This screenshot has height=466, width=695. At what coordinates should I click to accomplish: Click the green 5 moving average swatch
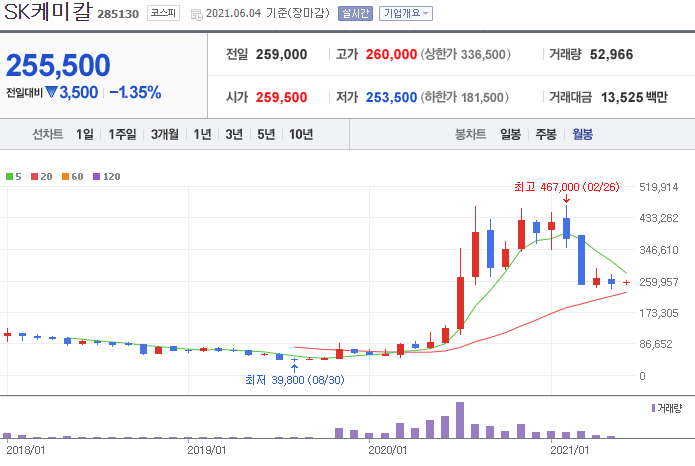9,176
